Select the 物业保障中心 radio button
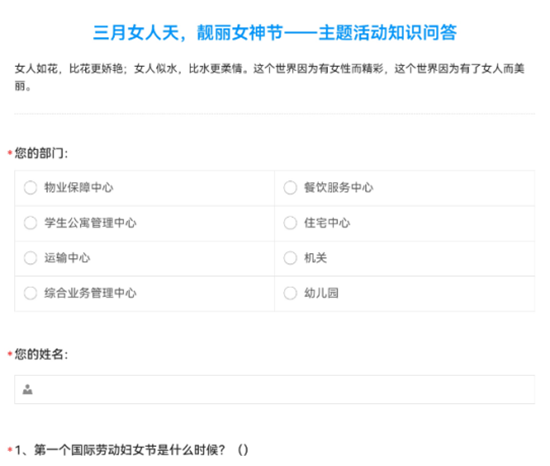The height and width of the screenshot is (466, 550). pos(30,188)
